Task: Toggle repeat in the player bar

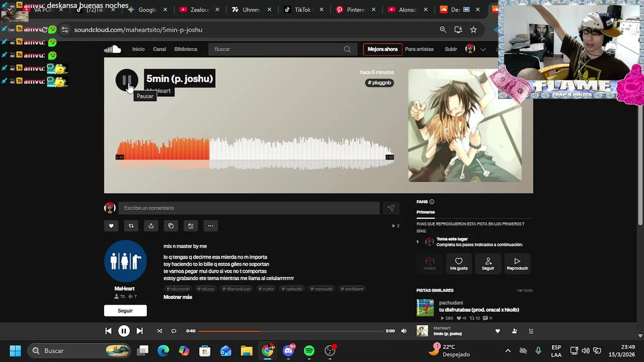Action: (x=174, y=331)
